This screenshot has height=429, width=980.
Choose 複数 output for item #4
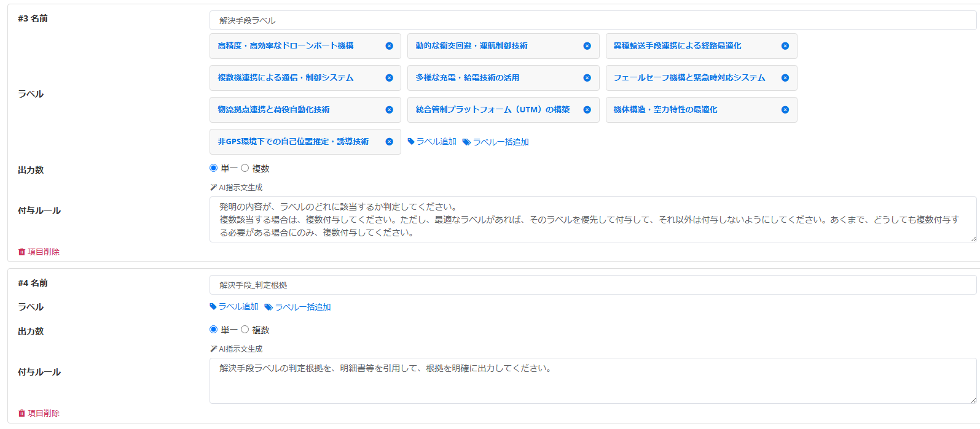coord(245,330)
